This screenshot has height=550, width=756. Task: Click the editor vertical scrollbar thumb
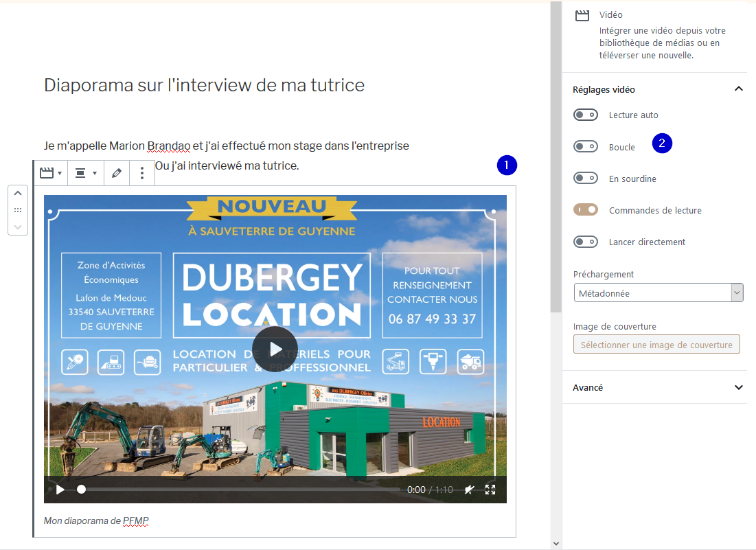point(556,157)
